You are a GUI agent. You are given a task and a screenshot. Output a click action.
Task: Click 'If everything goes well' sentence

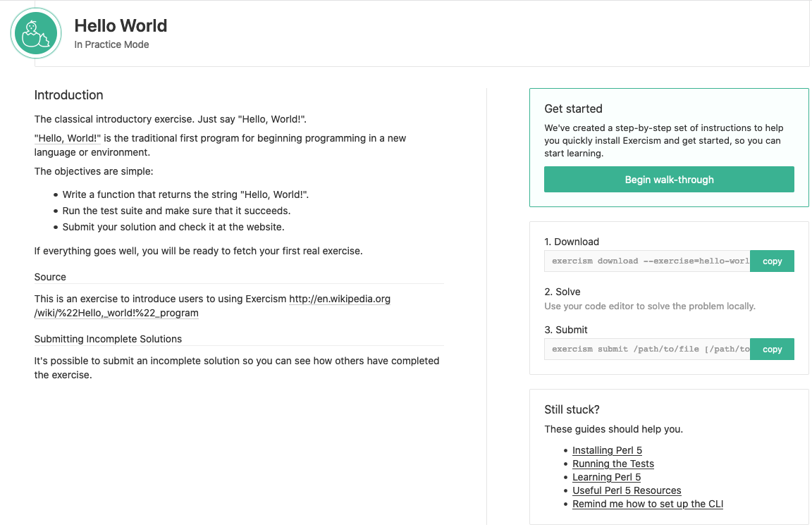(198, 251)
